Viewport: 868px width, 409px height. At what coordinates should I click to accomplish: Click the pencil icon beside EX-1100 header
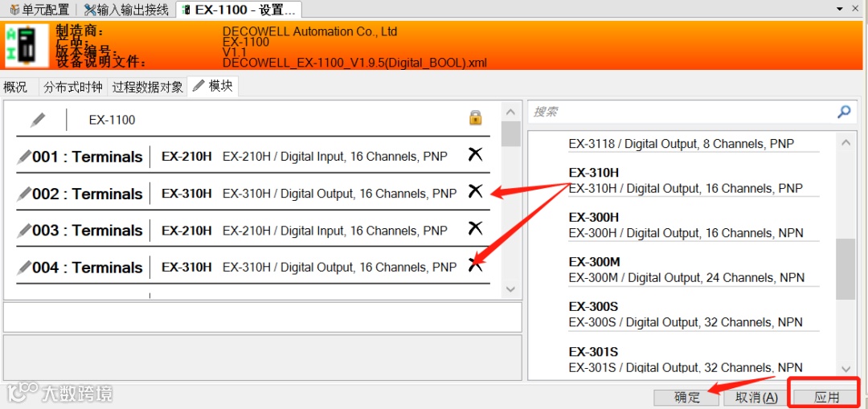pos(38,119)
